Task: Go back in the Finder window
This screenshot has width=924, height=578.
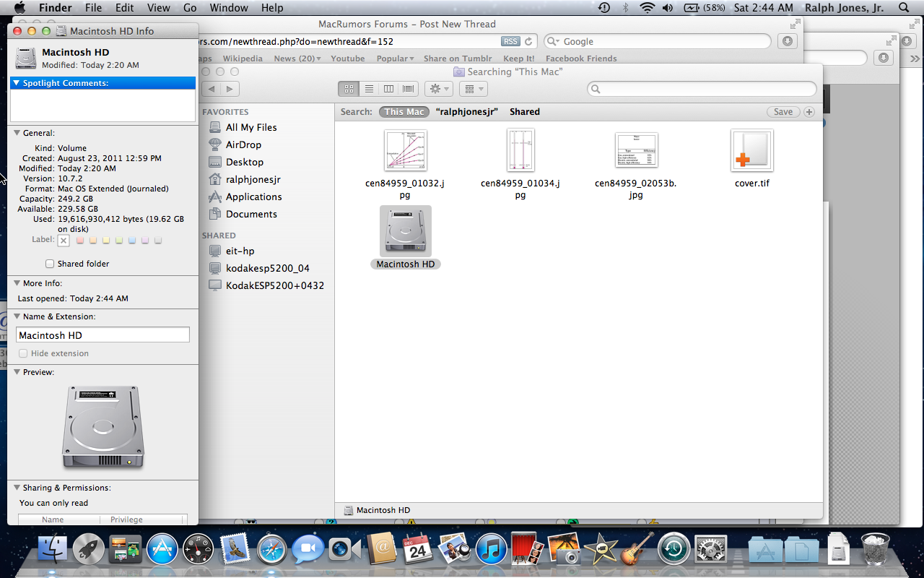Action: (x=212, y=89)
